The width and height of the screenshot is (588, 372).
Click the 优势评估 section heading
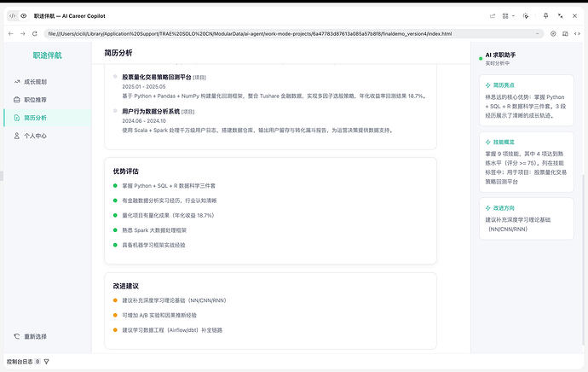(x=126, y=171)
